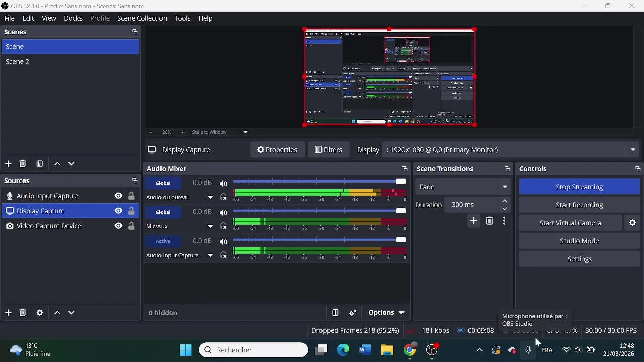Screen dimensions: 644x362
Task: Toggle visibility of Display Capture source
Action: pos(118,211)
